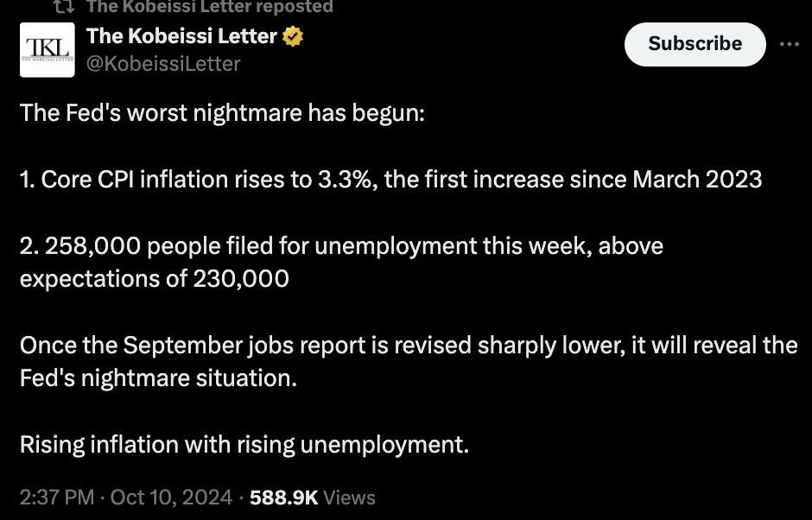Click "The Fed's worst nightmare has begun" line
The height and width of the screenshot is (520, 812).
coord(222,113)
